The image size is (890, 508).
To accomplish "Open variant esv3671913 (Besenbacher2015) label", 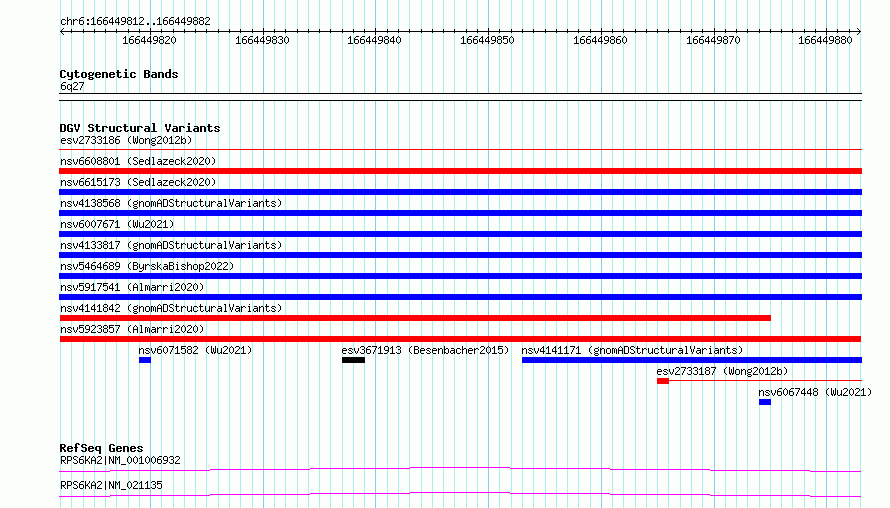I will click(425, 350).
